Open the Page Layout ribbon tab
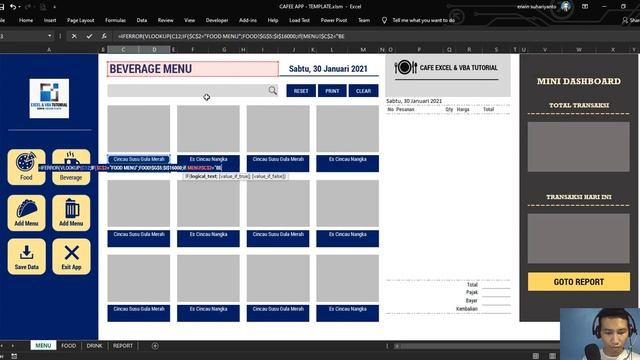Viewport: 640px width, 360px height. click(80, 20)
